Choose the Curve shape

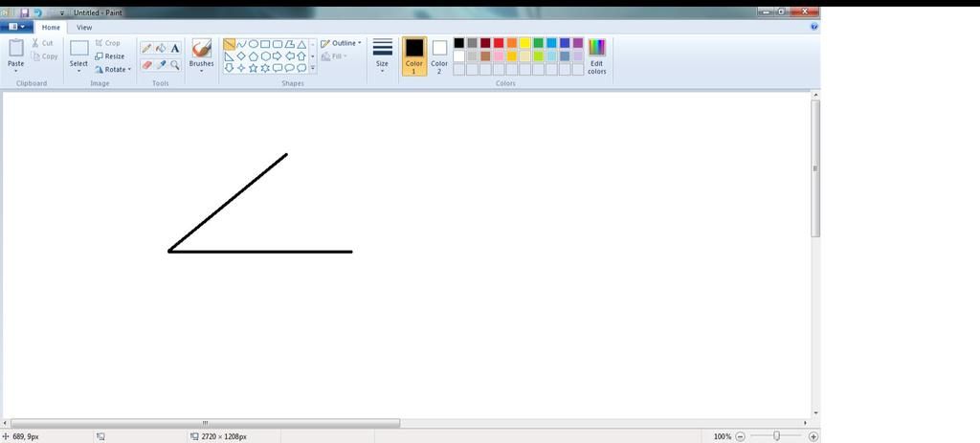(x=241, y=44)
